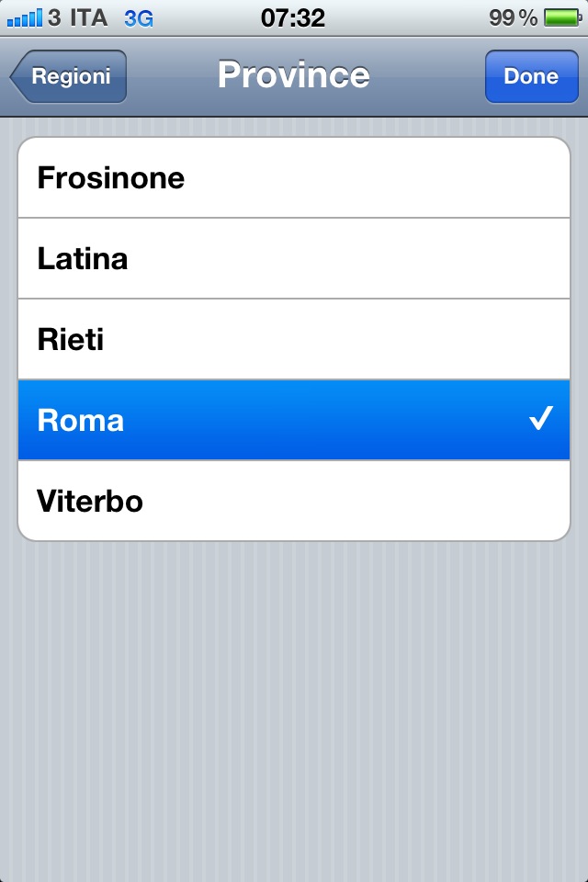Go back to Regioni list
Screen dimensions: 588x882
(x=68, y=76)
